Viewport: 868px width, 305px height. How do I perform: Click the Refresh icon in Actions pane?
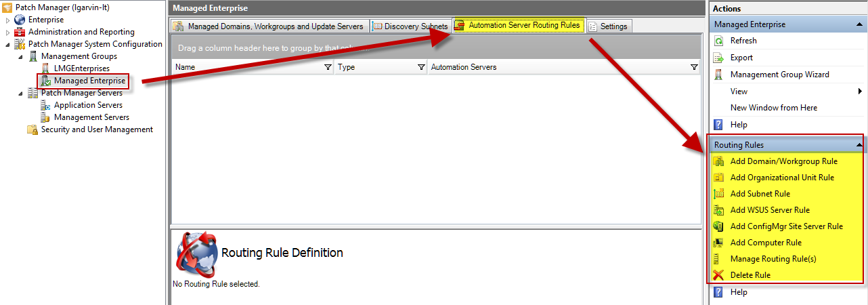pos(719,41)
